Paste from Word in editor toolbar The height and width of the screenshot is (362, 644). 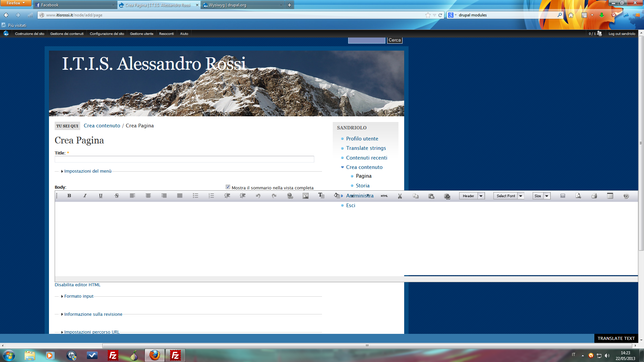pyautogui.click(x=447, y=196)
